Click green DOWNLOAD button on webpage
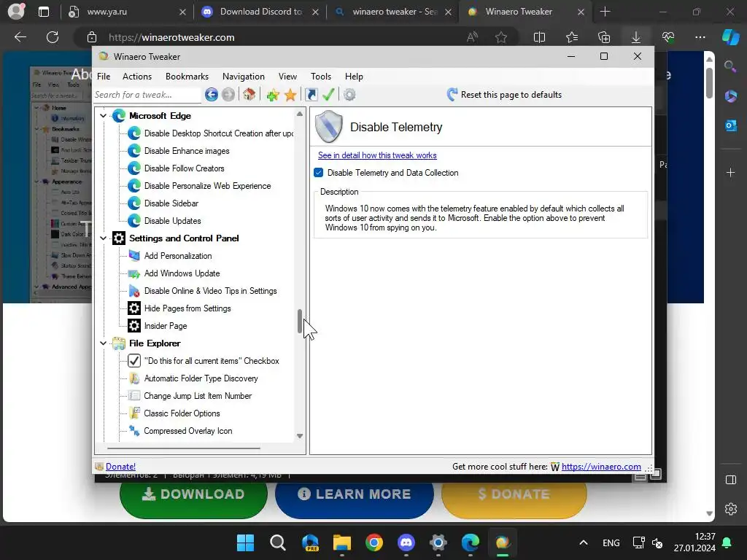The image size is (747, 560). pyautogui.click(x=193, y=496)
